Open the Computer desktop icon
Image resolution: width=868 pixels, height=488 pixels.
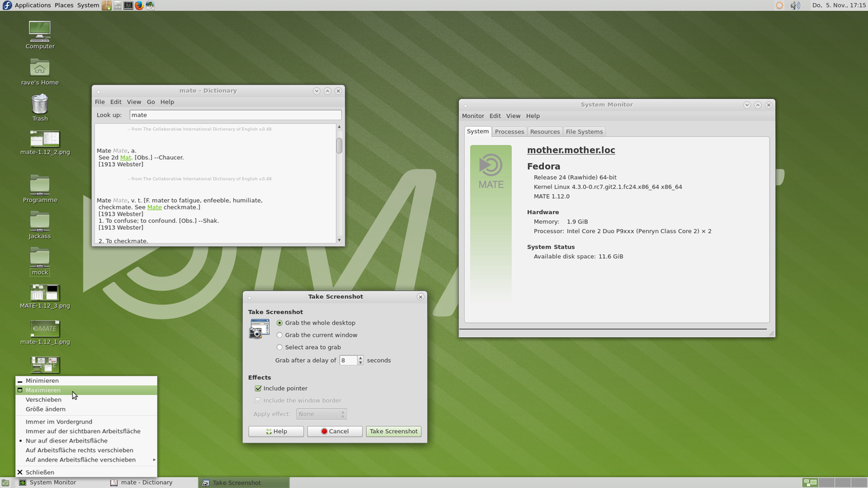coord(40,33)
